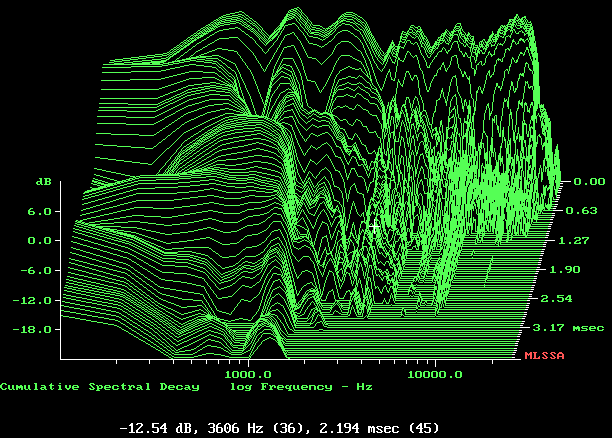Click the 2.54 time axis value
The height and width of the screenshot is (438, 612).
557,299
